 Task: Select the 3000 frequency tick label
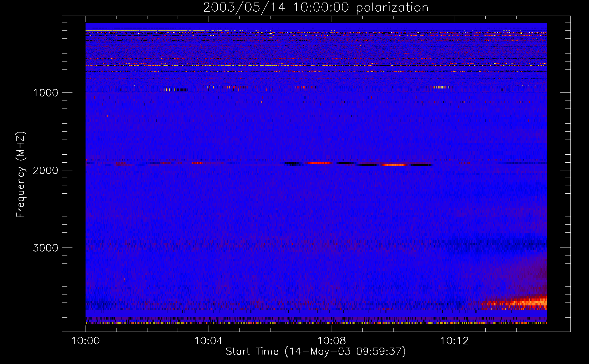pyautogui.click(x=46, y=248)
